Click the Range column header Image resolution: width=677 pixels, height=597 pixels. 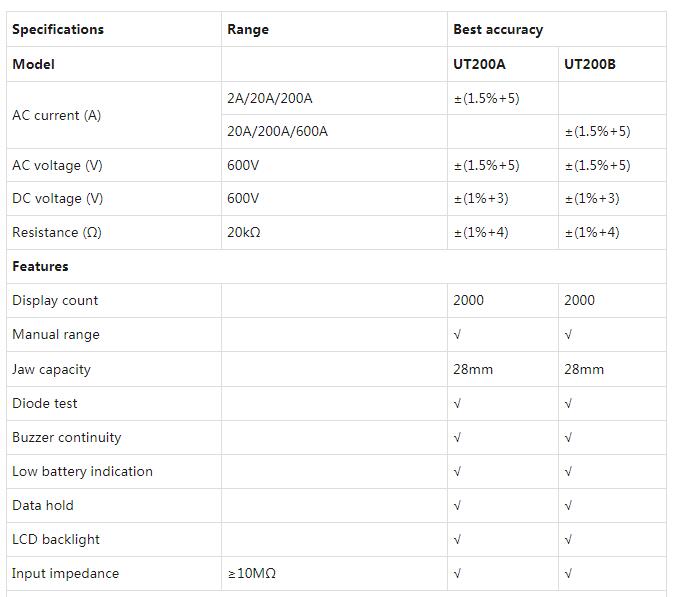[248, 29]
